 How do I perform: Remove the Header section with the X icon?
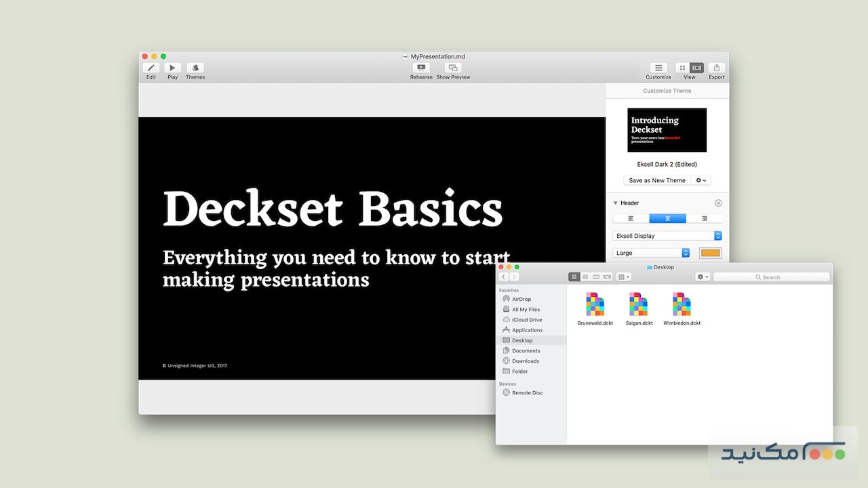click(x=718, y=203)
